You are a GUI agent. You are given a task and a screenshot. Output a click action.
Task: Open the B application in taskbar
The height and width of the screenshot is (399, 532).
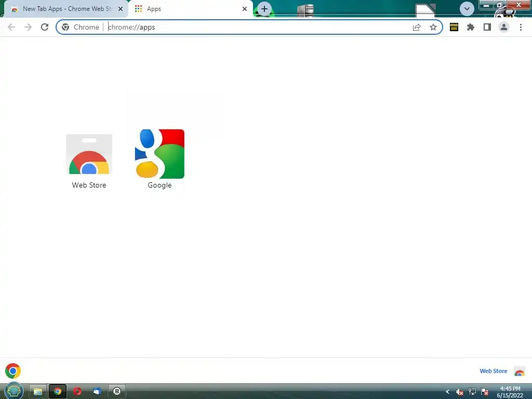pos(117,391)
